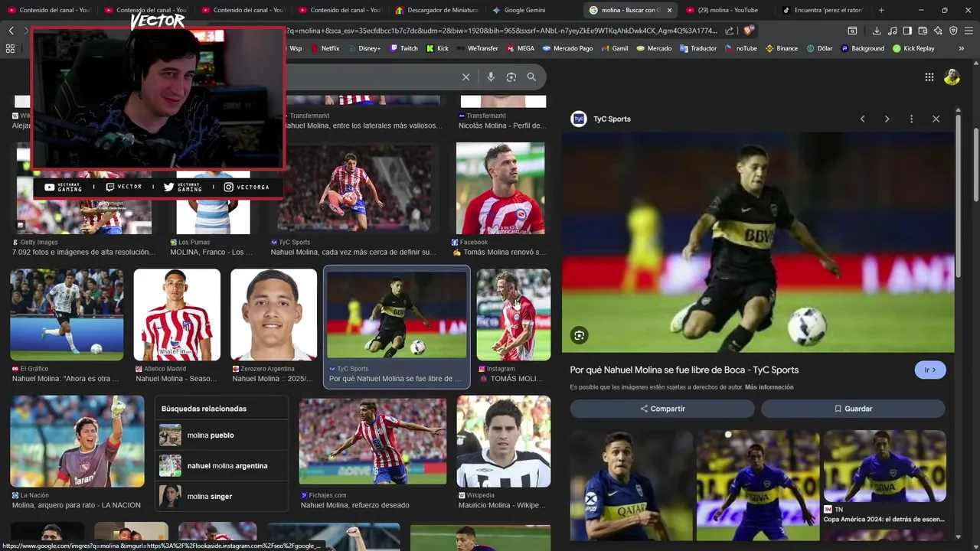
Task: Open the Twitch bookmark
Action: click(x=403, y=48)
